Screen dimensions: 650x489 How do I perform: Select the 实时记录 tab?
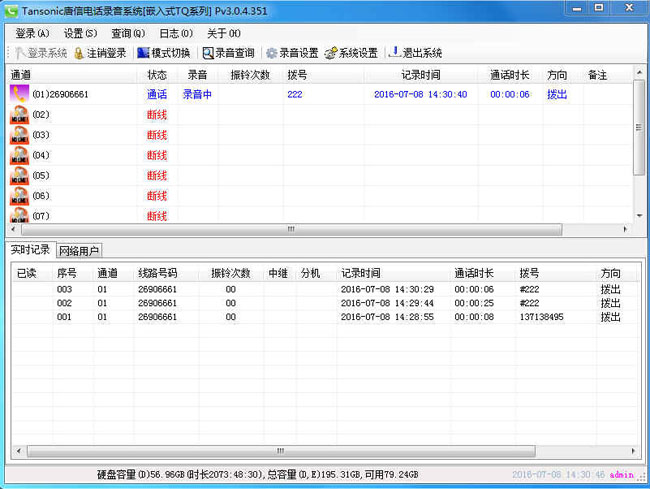[30, 250]
